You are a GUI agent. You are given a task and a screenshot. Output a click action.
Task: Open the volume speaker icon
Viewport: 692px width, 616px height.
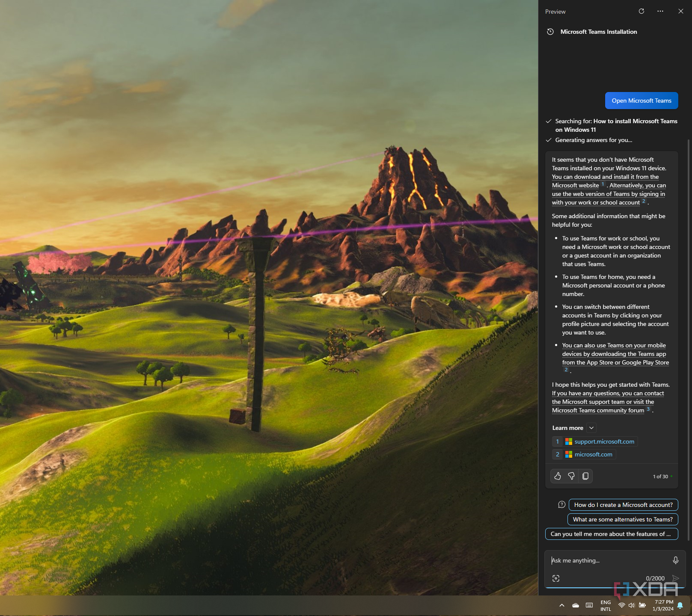coord(632,605)
